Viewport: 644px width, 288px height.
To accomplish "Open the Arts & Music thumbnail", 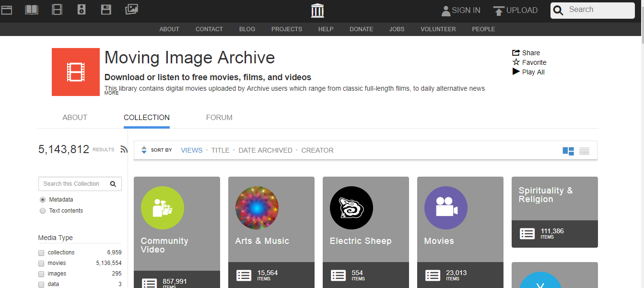I will pos(257,208).
